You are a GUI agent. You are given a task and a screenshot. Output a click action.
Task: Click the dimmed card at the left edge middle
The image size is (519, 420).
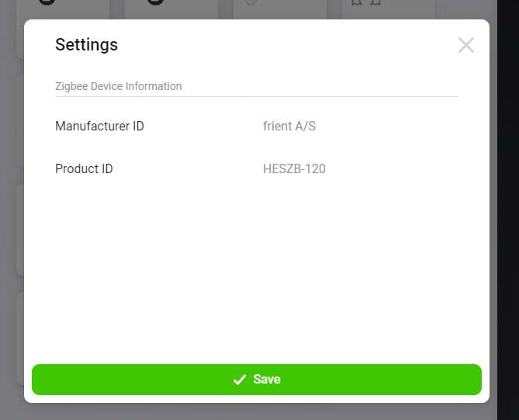[x=19, y=229]
